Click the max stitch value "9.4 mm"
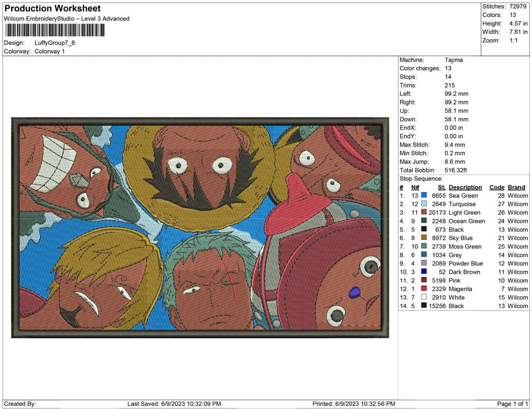 coord(455,144)
